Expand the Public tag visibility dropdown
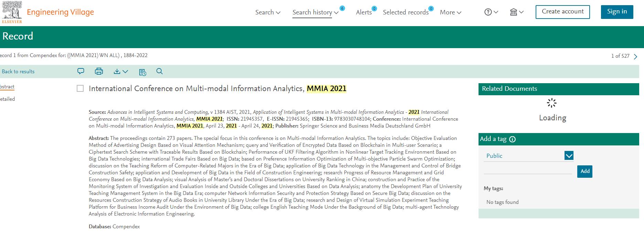 569,156
